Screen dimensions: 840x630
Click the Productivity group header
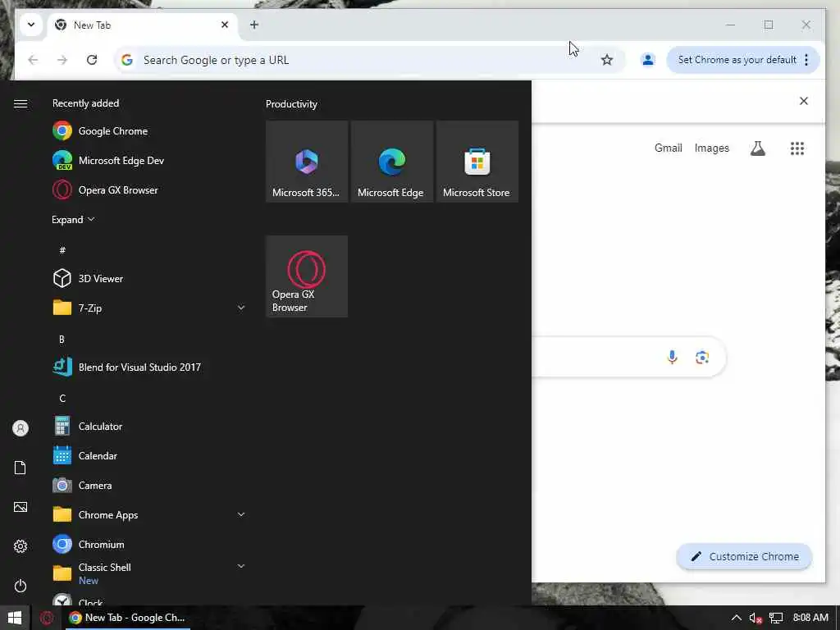pyautogui.click(x=291, y=104)
